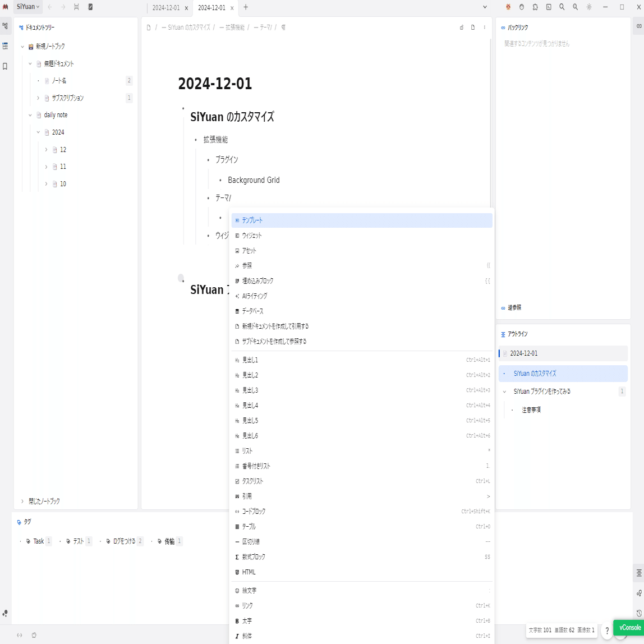644x644 pixels.
Task: Open the new tab plus button
Action: [x=246, y=7]
